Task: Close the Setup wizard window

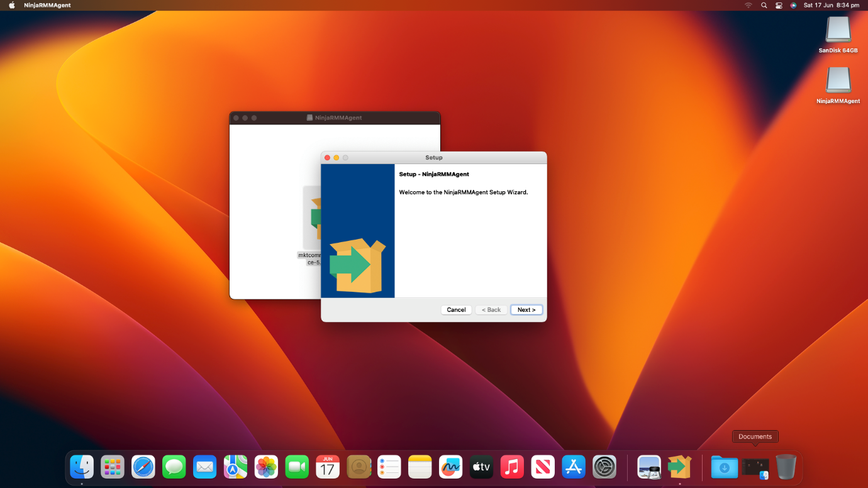Action: [327, 158]
